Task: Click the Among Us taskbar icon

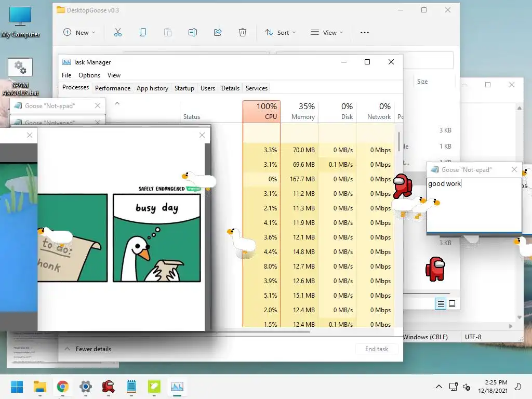Action: pos(108,387)
